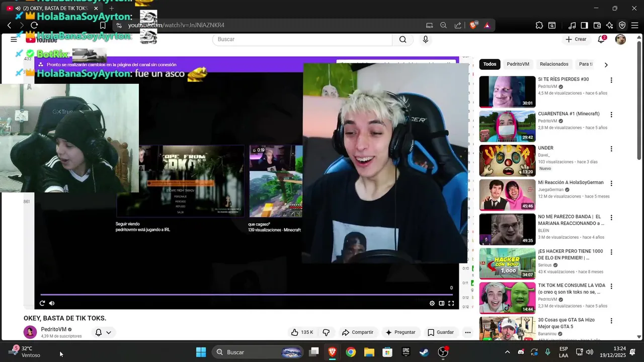This screenshot has height=362, width=644.
Task: Open Mi Reacción A HolaSoyGerman title
Action: (571, 183)
